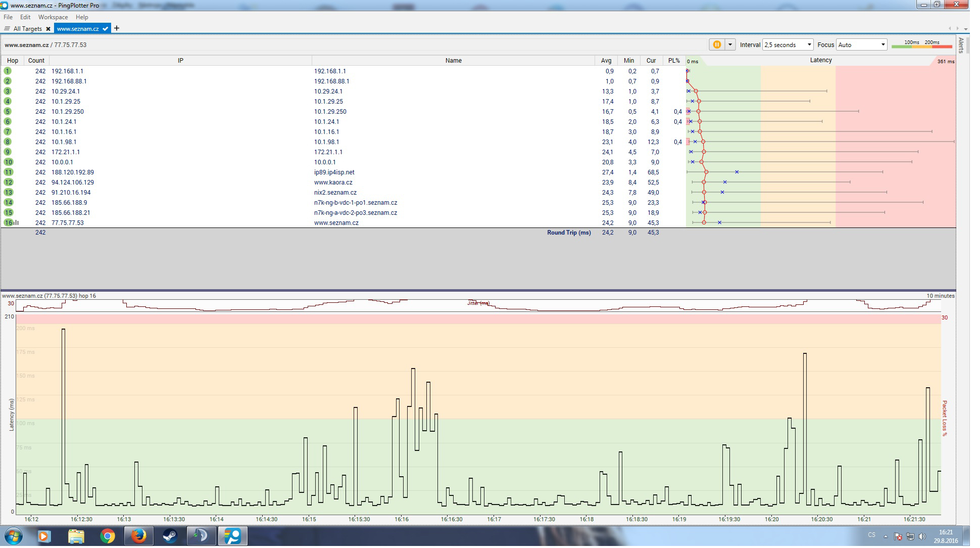Open the Interval 2,5 seconds dropdown

(788, 45)
